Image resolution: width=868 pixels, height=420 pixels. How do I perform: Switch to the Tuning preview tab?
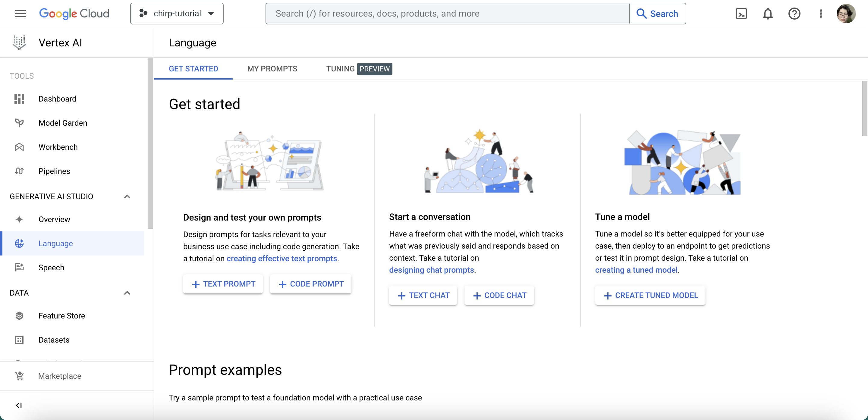click(359, 69)
